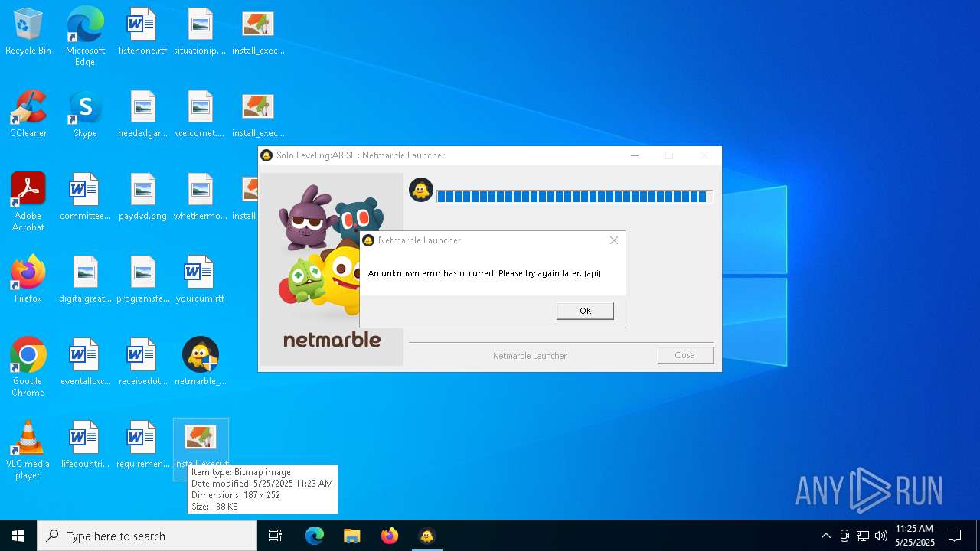The image size is (980, 551).
Task: Select listenone.rtf on the desktop
Action: click(x=142, y=33)
